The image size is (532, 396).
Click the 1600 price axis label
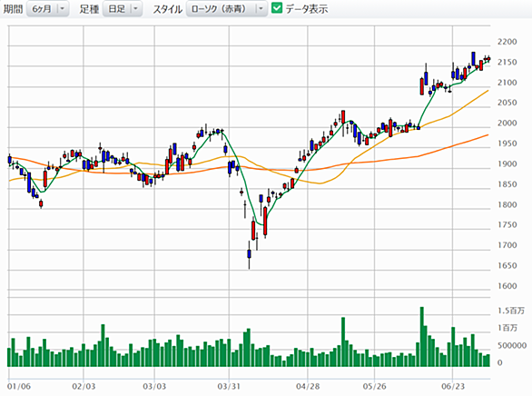click(x=507, y=286)
